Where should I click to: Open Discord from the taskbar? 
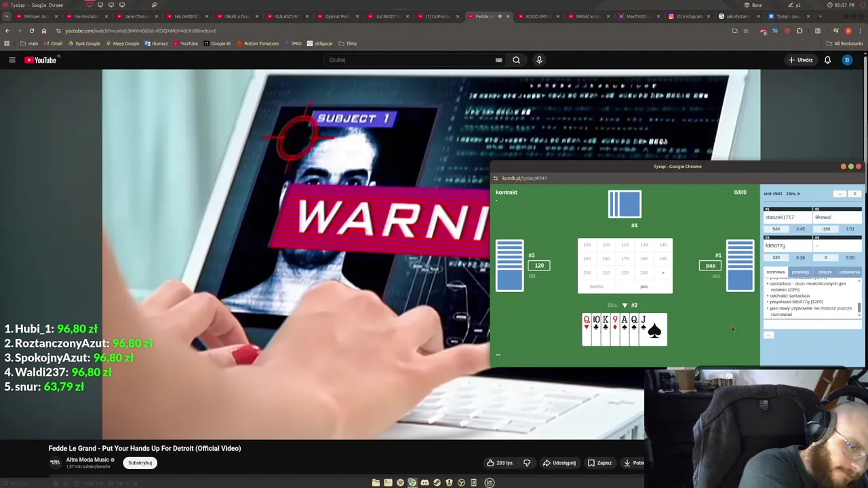click(x=425, y=483)
